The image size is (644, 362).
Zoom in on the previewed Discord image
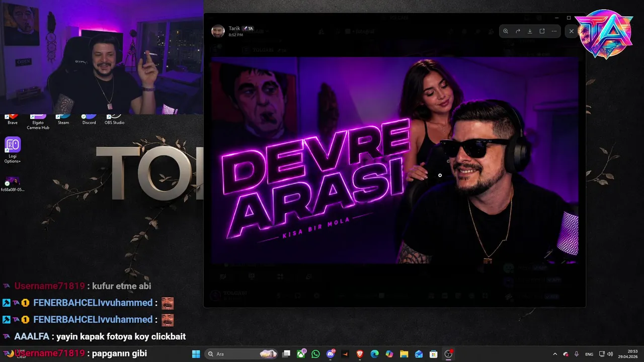pyautogui.click(x=506, y=31)
